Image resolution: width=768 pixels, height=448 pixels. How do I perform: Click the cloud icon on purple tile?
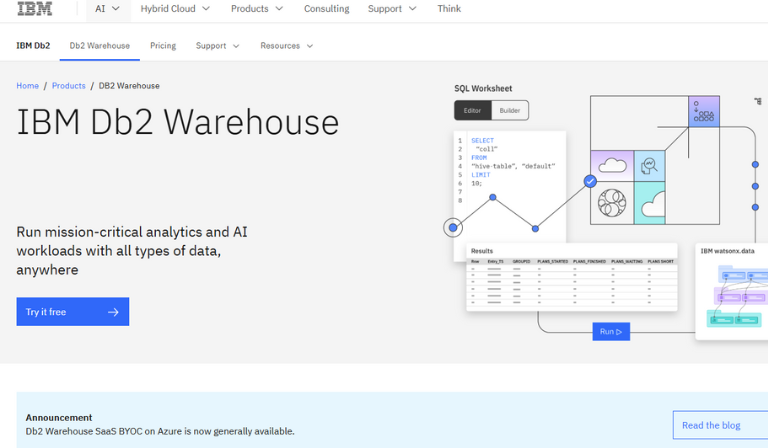[x=612, y=165]
